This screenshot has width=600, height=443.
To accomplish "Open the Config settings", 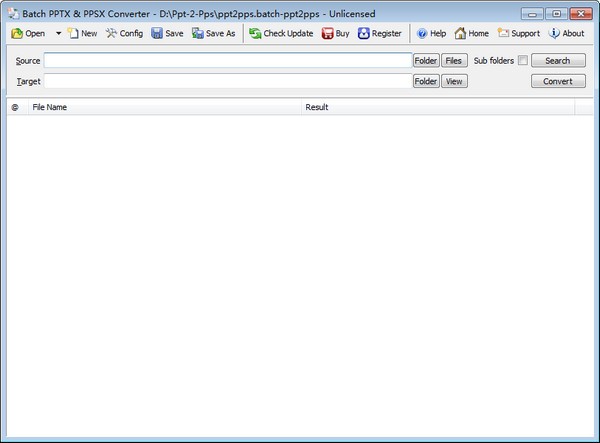I will [124, 33].
